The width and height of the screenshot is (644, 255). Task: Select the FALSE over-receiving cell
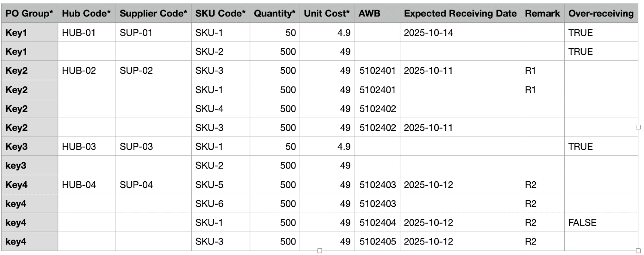point(582,223)
